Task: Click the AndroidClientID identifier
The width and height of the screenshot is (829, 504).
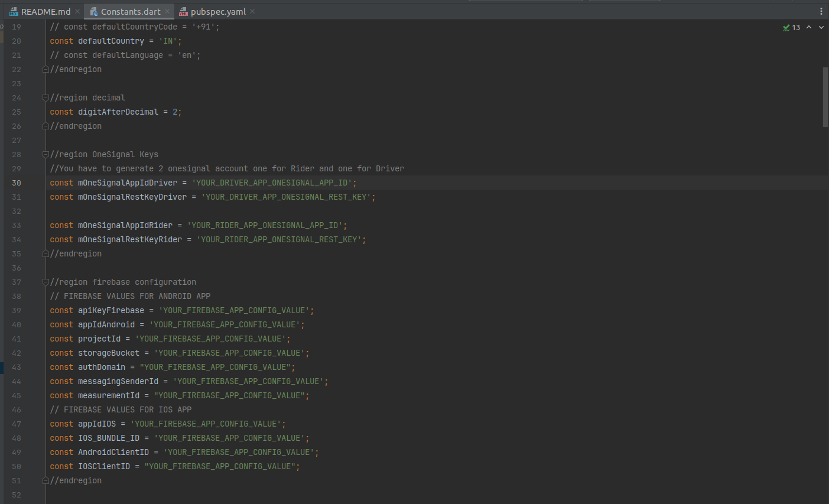Action: 113,452
